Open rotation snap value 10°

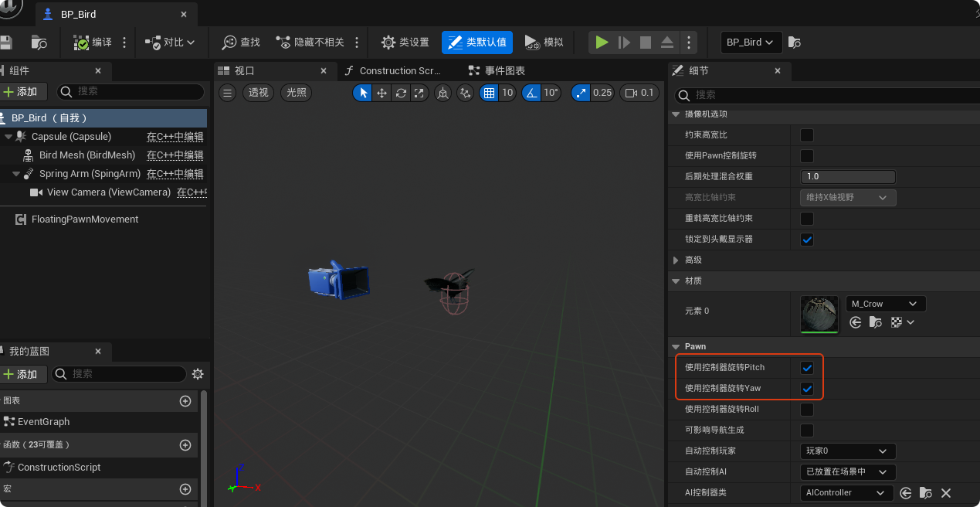click(x=551, y=93)
